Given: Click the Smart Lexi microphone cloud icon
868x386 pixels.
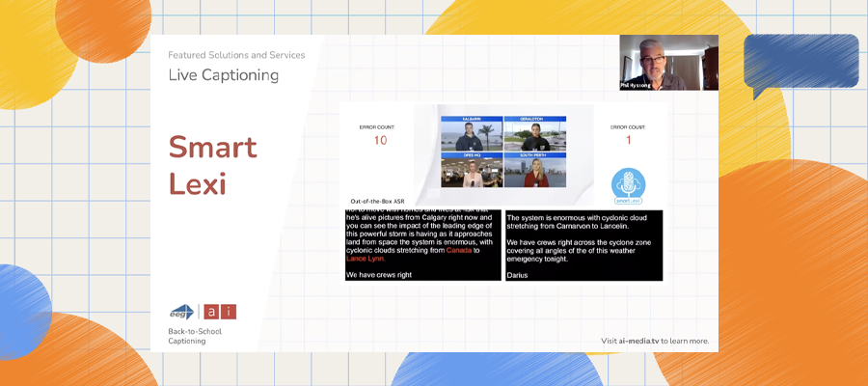Looking at the screenshot, I should (x=628, y=184).
